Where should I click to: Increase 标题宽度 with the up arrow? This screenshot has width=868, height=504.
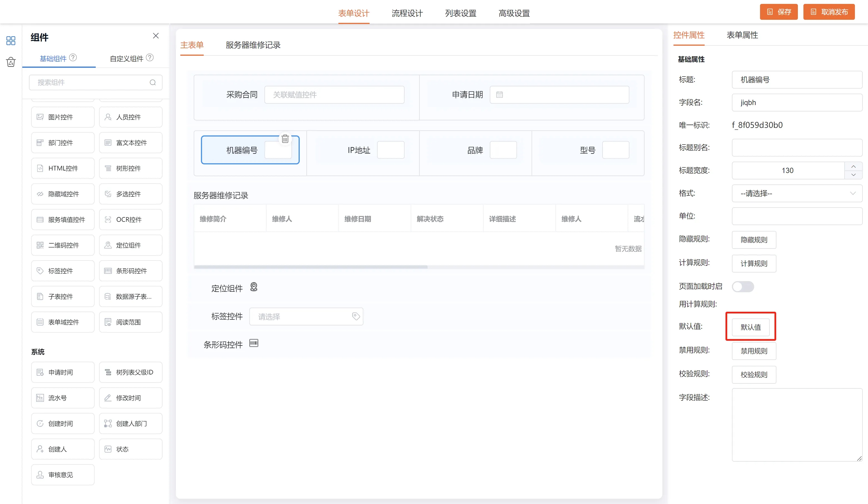pyautogui.click(x=853, y=167)
